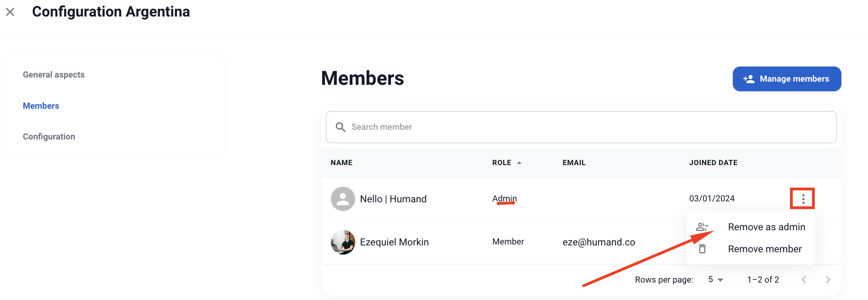Click the search magnifier icon
The width and height of the screenshot is (868, 300).
pyautogui.click(x=340, y=127)
